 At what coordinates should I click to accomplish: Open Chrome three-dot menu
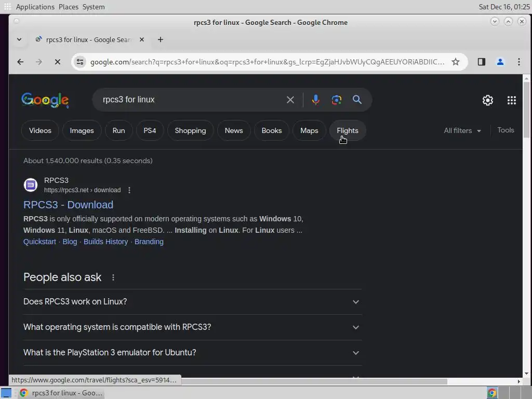(x=518, y=62)
